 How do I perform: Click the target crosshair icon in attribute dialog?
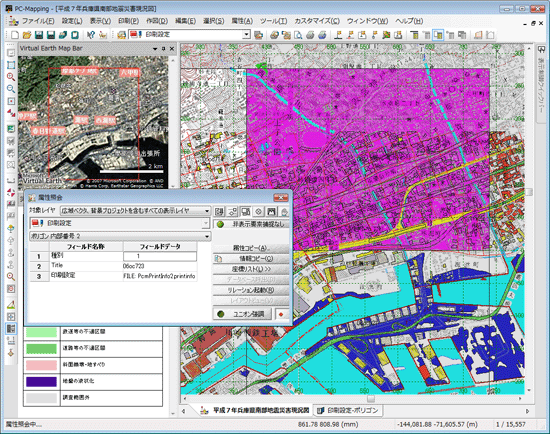pos(259,211)
